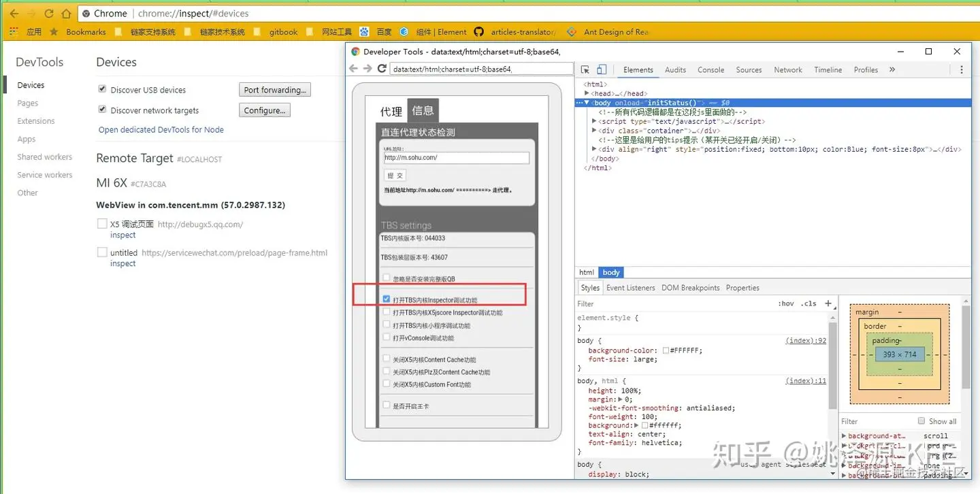Click background-color #FFFFFF color swatch
This screenshot has width=980, height=494.
(666, 350)
